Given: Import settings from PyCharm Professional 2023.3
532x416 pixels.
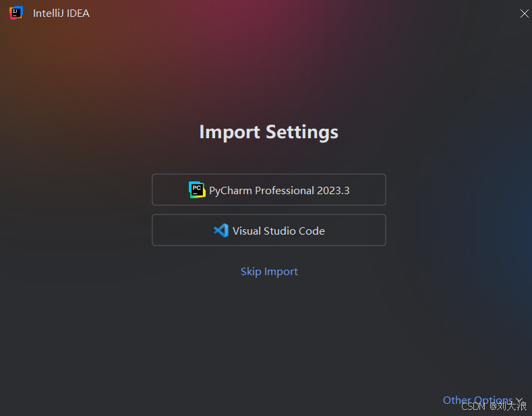Looking at the screenshot, I should (x=269, y=189).
